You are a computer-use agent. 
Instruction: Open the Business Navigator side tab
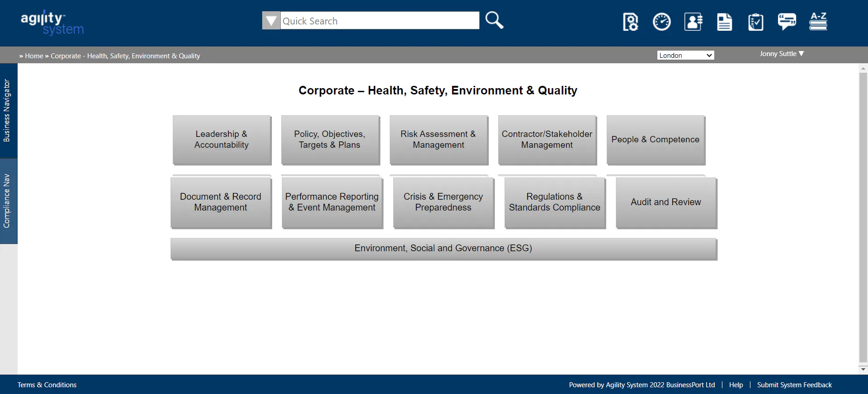(7, 111)
